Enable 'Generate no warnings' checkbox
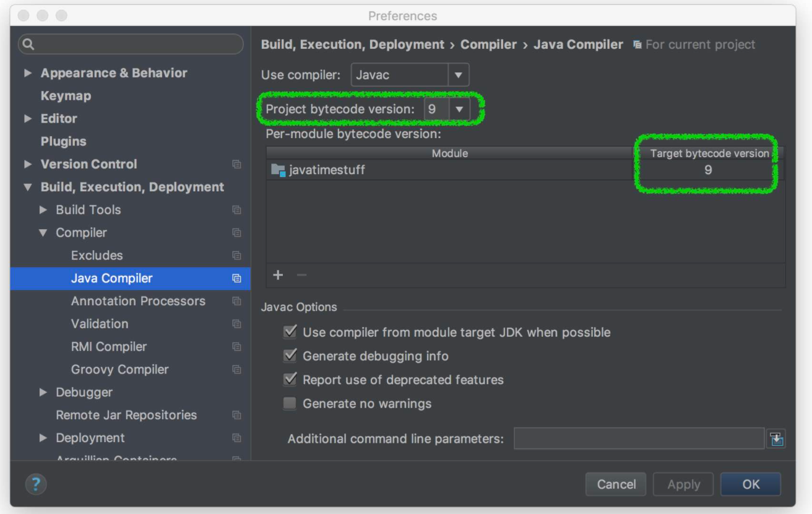Viewport: 812px width, 514px height. (289, 403)
